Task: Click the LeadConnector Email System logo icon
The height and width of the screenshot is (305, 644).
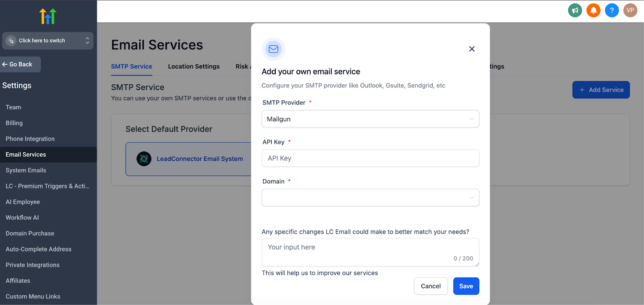Action: click(x=144, y=159)
